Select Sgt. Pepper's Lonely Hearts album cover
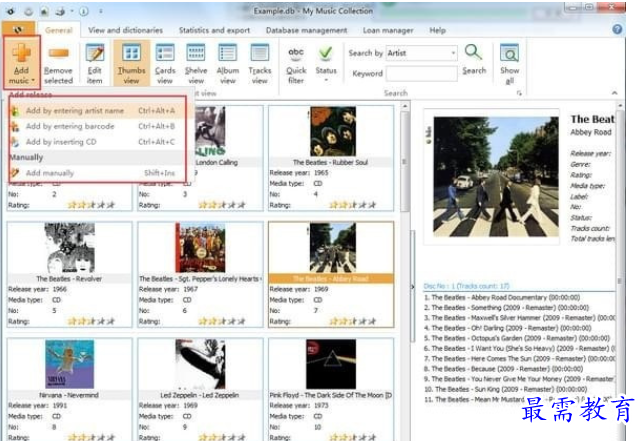 point(200,248)
